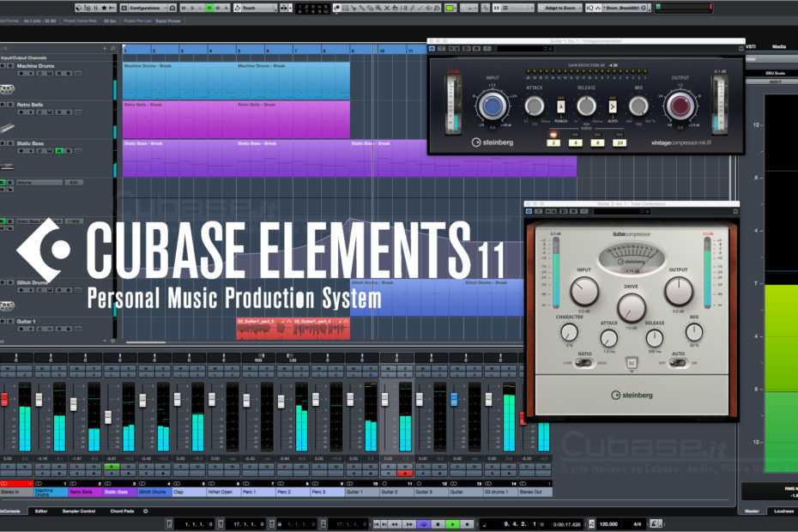Select the Object Selection arrow tool
Image resolution: width=798 pixels, height=532 pixels.
tap(336, 8)
